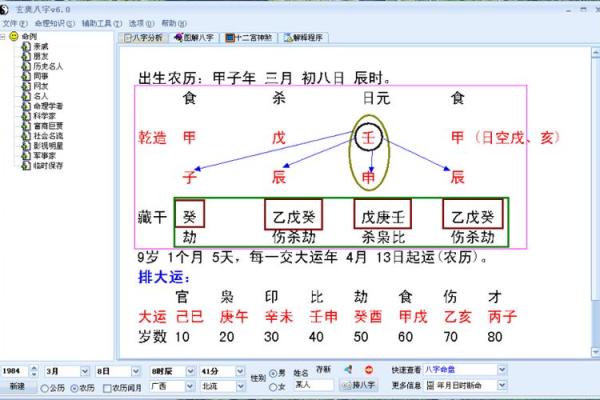Open the 快速查看 八字命盘 dropdown
Image resolution: width=600 pixels, height=400 pixels.
pos(502,369)
